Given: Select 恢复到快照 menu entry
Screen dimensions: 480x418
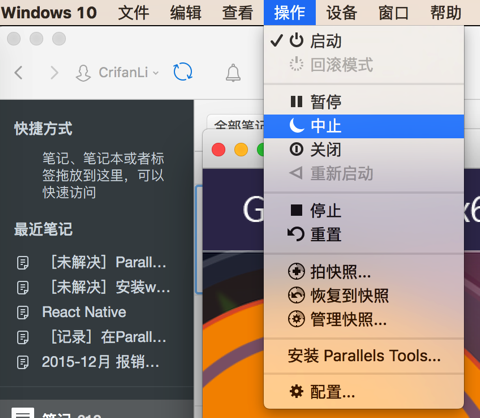Looking at the screenshot, I should 364,295.
